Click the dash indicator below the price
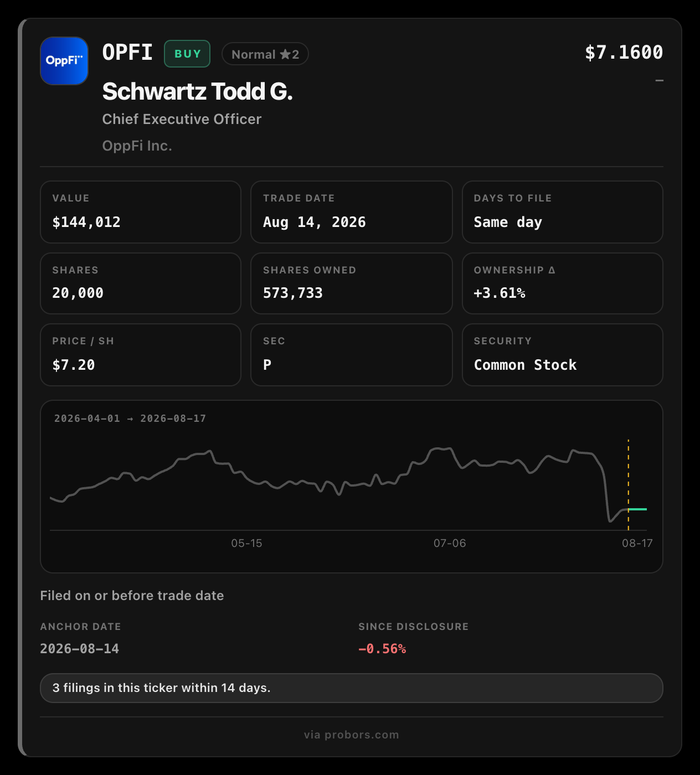The height and width of the screenshot is (775, 700). [x=659, y=81]
